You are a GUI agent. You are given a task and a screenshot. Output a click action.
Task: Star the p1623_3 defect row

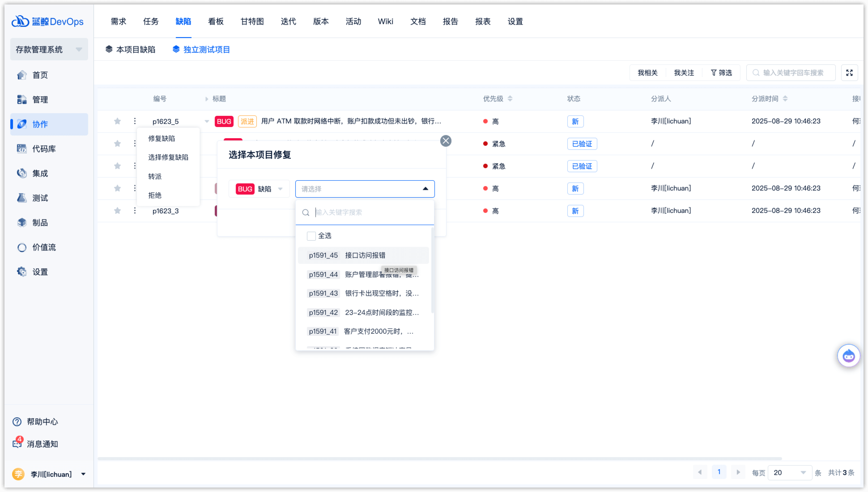click(x=117, y=211)
